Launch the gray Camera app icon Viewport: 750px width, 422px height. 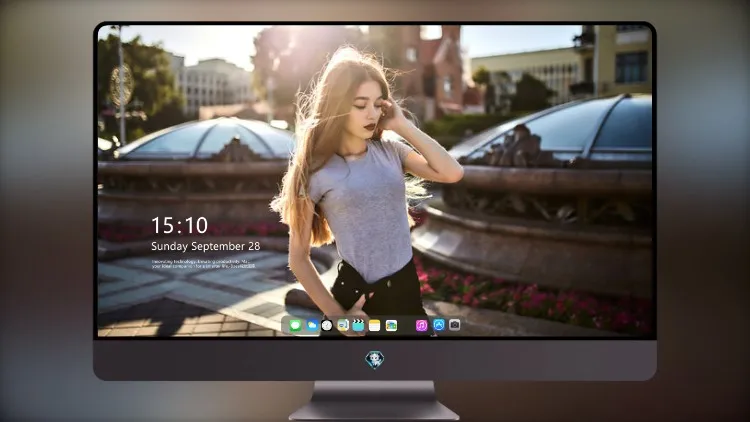[x=455, y=325]
